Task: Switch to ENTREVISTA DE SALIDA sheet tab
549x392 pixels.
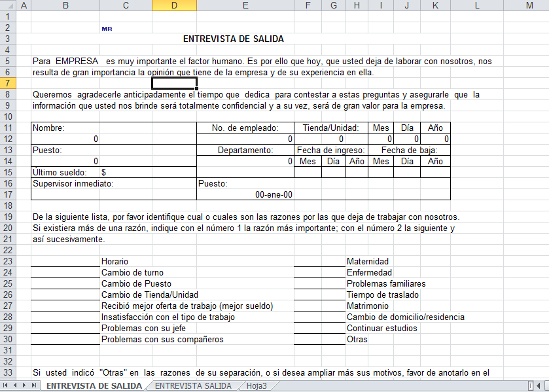Action: point(94,386)
